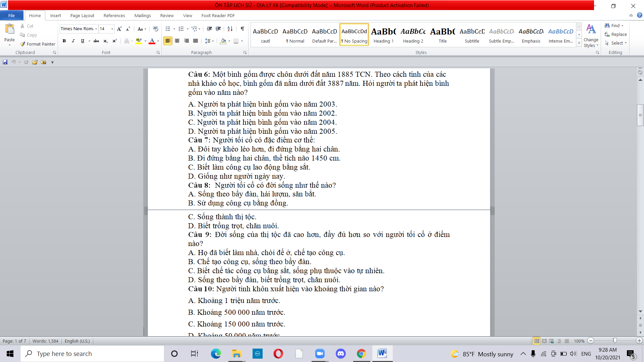The image size is (644, 362).
Task: Switch to the References tab
Action: [x=114, y=15]
